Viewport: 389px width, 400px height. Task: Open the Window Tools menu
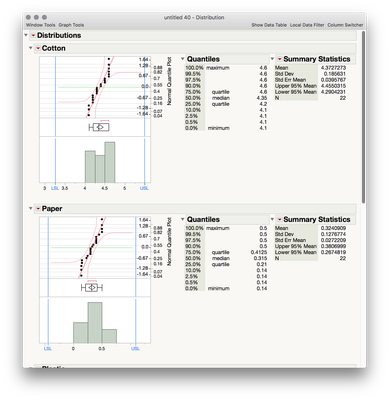point(41,25)
